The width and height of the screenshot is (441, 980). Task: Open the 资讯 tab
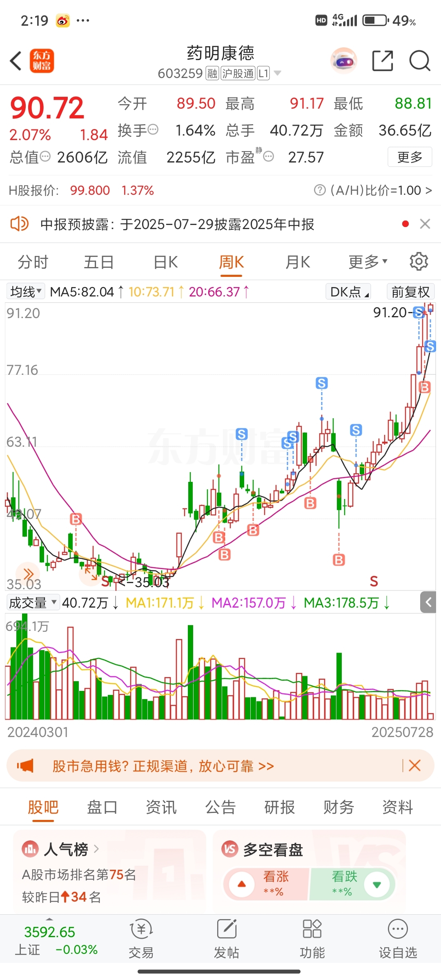pyautogui.click(x=161, y=807)
